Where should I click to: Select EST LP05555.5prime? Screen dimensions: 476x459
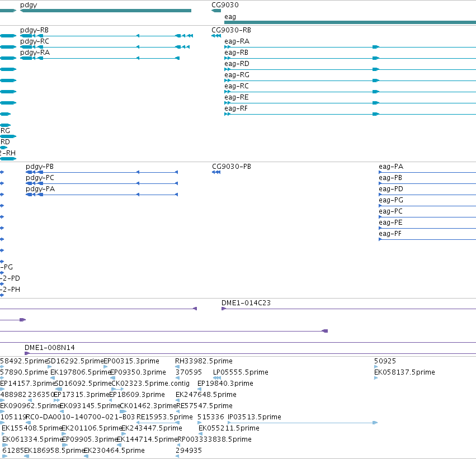(241, 372)
